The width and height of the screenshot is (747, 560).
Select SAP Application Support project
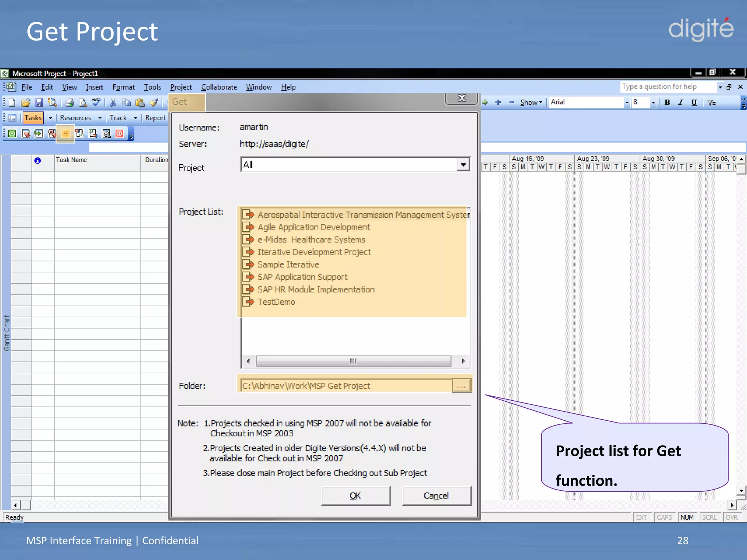click(302, 277)
